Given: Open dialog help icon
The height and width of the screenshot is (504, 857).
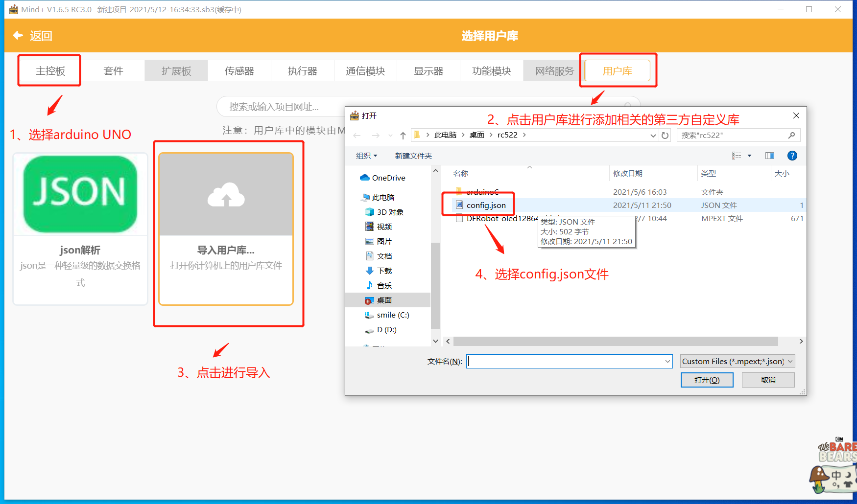Looking at the screenshot, I should (x=792, y=156).
